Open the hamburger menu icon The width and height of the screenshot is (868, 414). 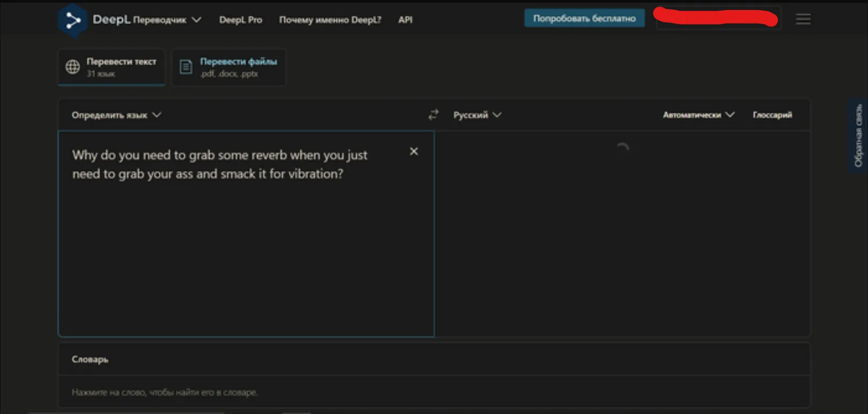[x=803, y=19]
